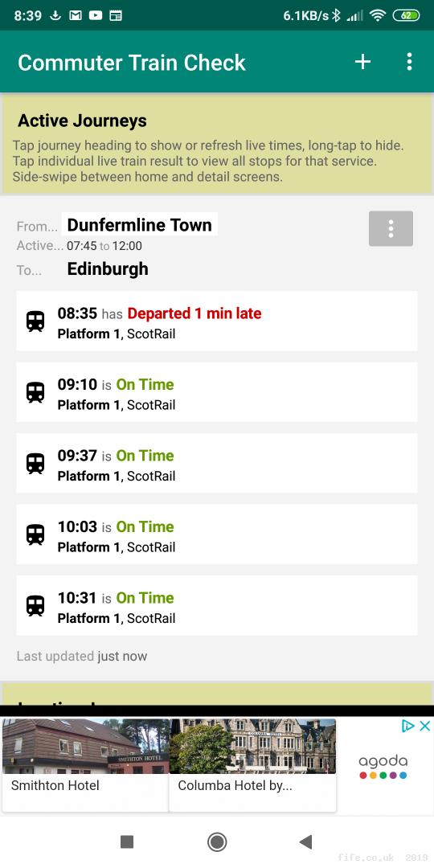Open Smithton Hotel ad
The width and height of the screenshot is (434, 868).
point(85,765)
